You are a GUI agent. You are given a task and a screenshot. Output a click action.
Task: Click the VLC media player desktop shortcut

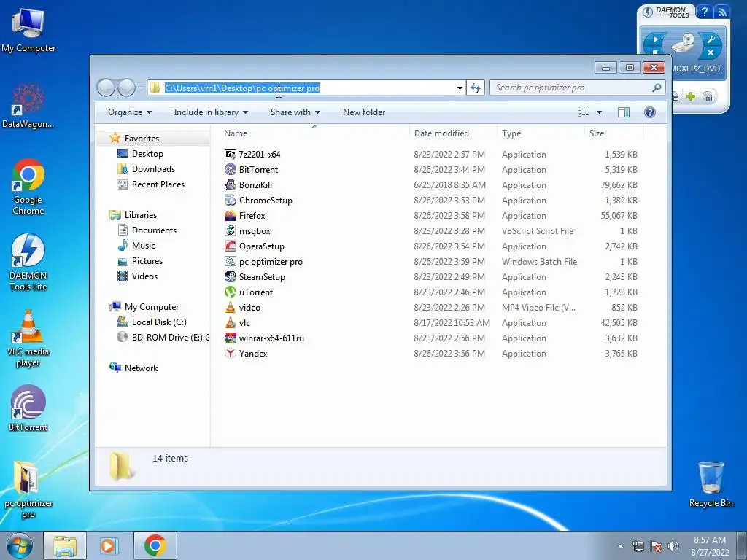click(28, 338)
